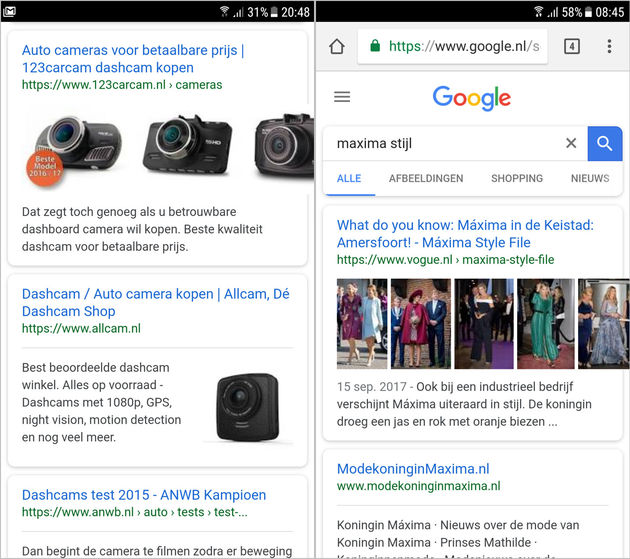Select the ALLE tab
Image resolution: width=630 pixels, height=559 pixels.
[349, 178]
